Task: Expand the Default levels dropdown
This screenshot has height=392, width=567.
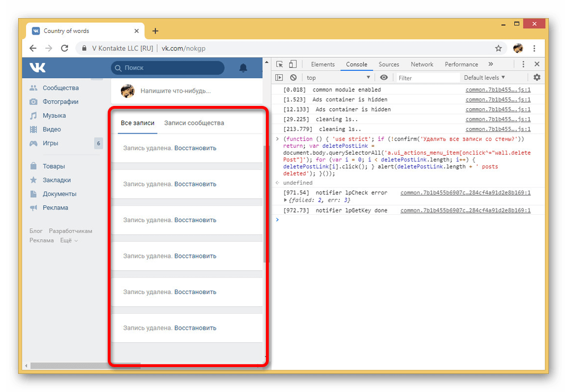Action: 484,78
